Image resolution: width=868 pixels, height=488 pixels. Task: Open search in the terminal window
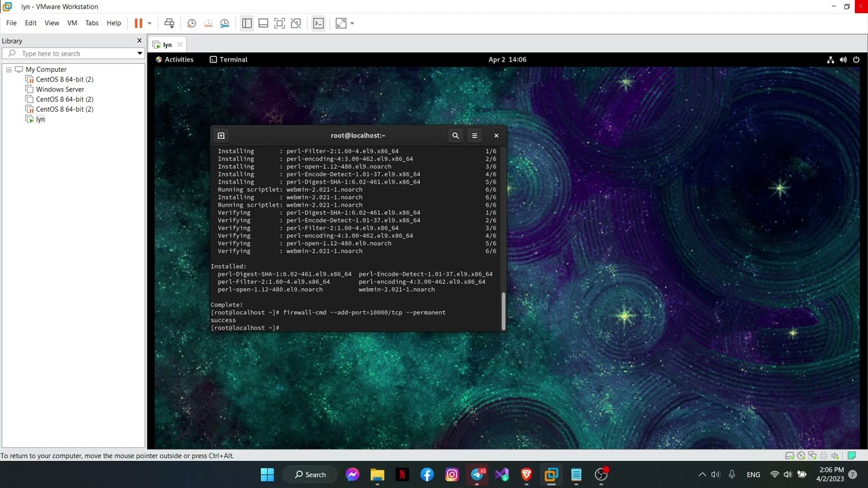[x=456, y=136]
